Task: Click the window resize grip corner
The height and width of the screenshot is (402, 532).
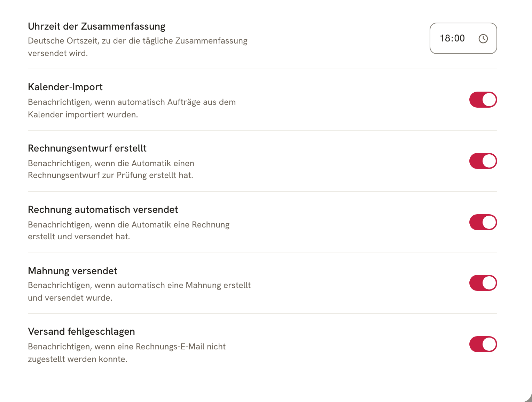Action: 528,398
